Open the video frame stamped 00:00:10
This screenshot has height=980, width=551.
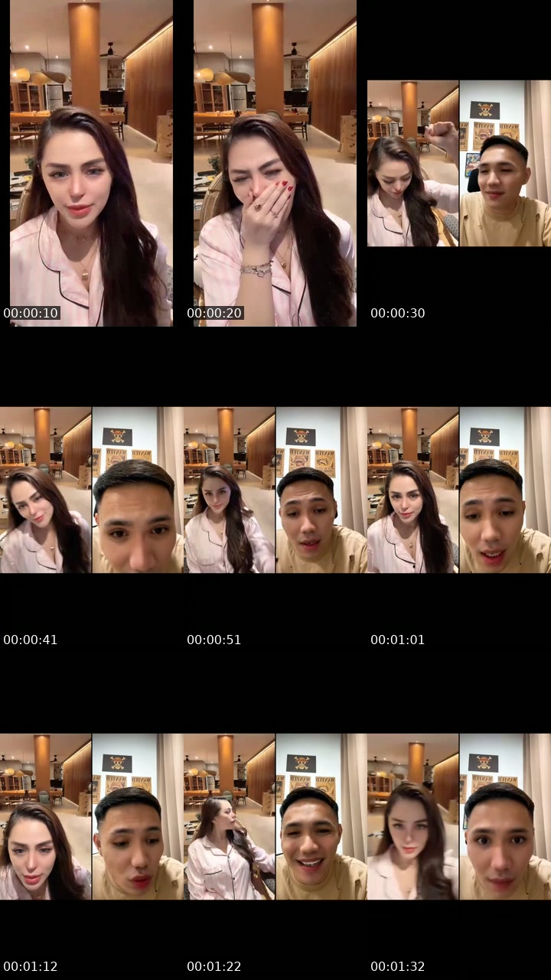click(92, 163)
